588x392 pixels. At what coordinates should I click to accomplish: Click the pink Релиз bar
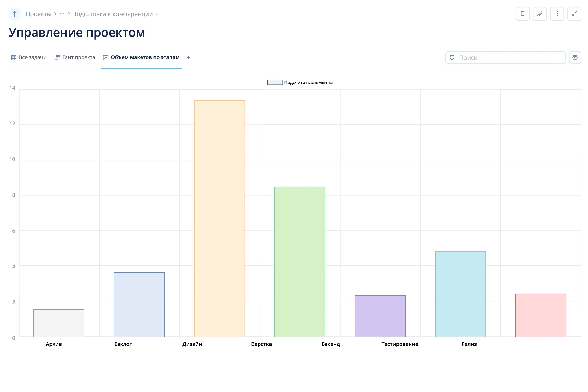(x=541, y=315)
